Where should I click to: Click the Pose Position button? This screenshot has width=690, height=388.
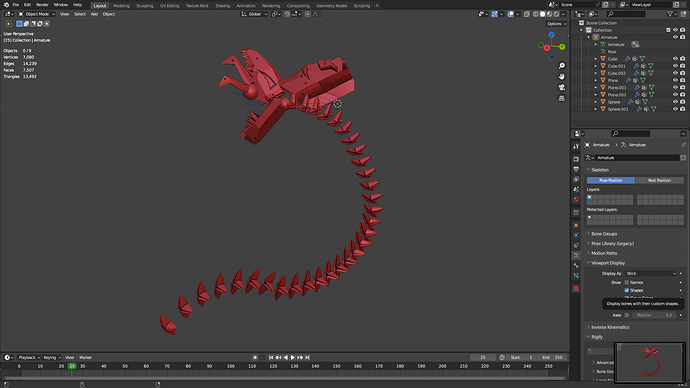611,180
